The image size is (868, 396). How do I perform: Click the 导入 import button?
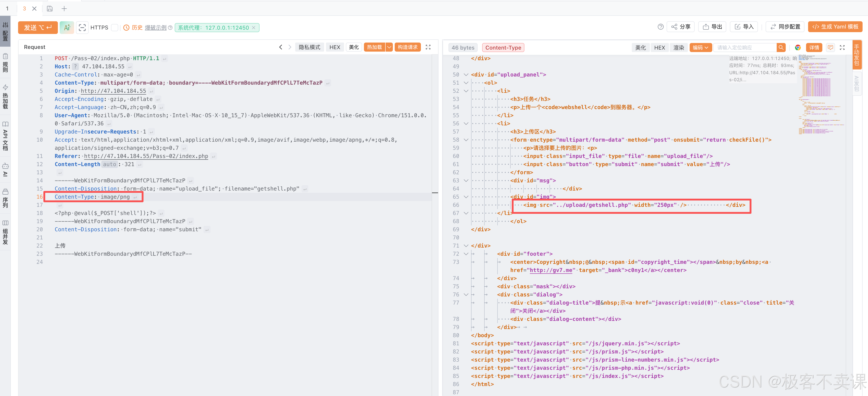[744, 27]
